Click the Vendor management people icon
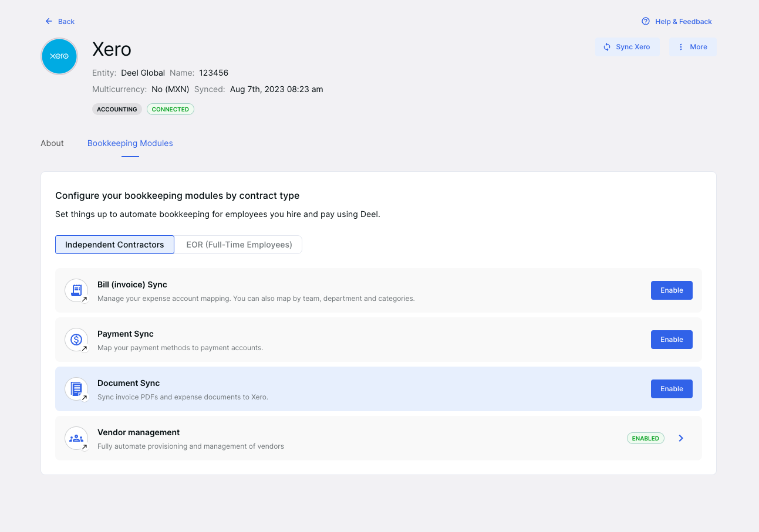The width and height of the screenshot is (759, 532). point(76,438)
